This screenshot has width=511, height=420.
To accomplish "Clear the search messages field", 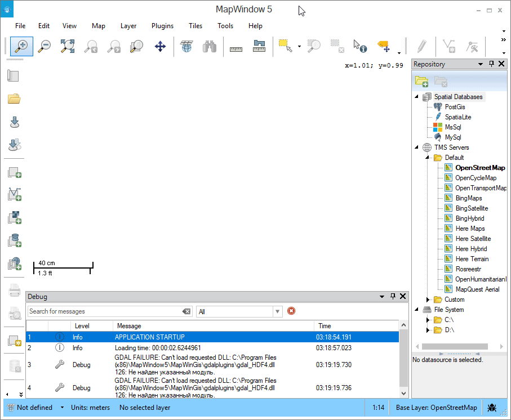I will [186, 311].
